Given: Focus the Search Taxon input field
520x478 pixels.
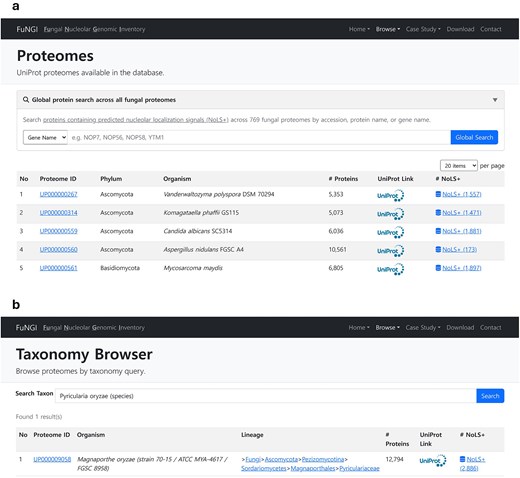Looking at the screenshot, I should 266,396.
